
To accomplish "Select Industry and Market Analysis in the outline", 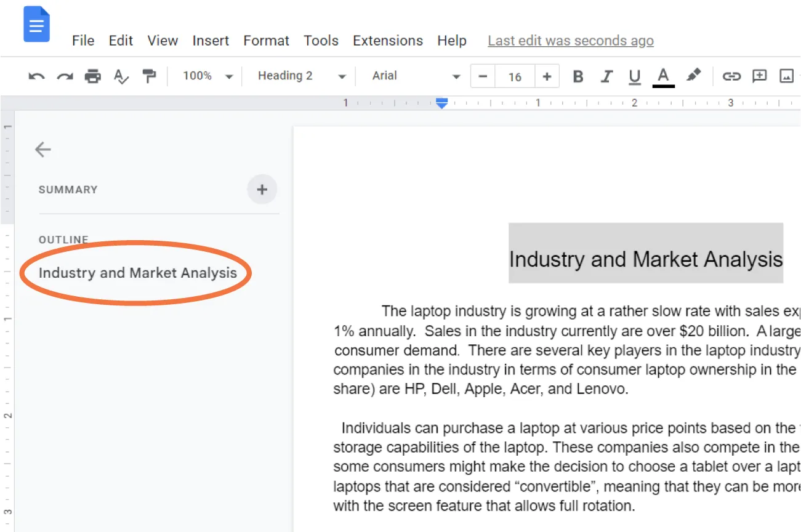I will pos(137,273).
